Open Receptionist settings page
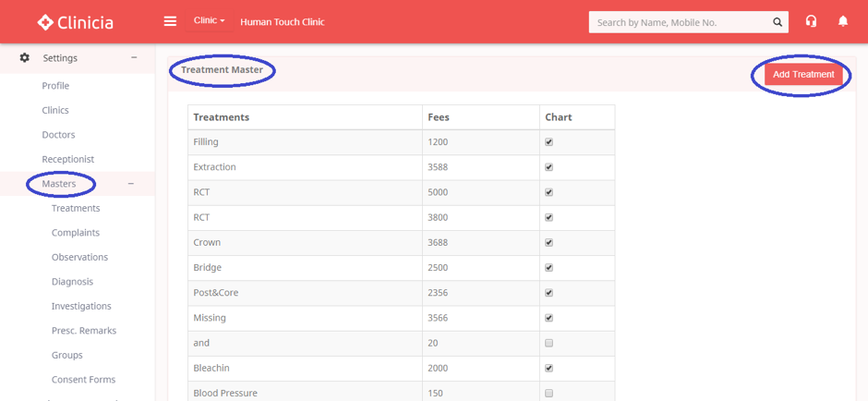The width and height of the screenshot is (868, 401). click(x=67, y=159)
